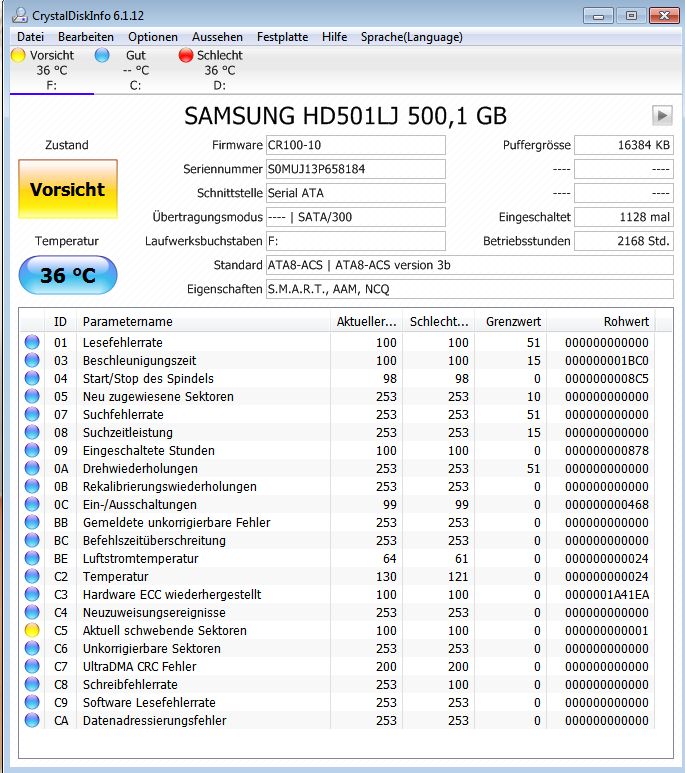685x773 pixels.
Task: Click the status dot for Drehwiederholungen row
Action: 32,468
